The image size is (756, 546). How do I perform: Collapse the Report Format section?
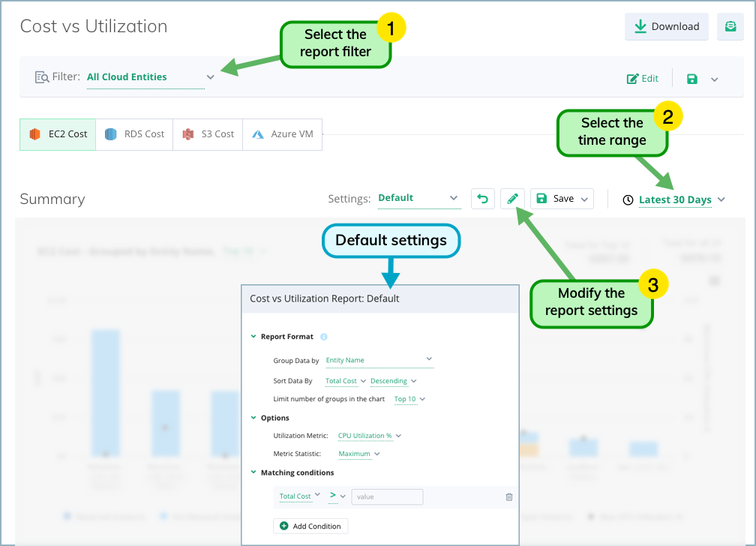pos(253,337)
